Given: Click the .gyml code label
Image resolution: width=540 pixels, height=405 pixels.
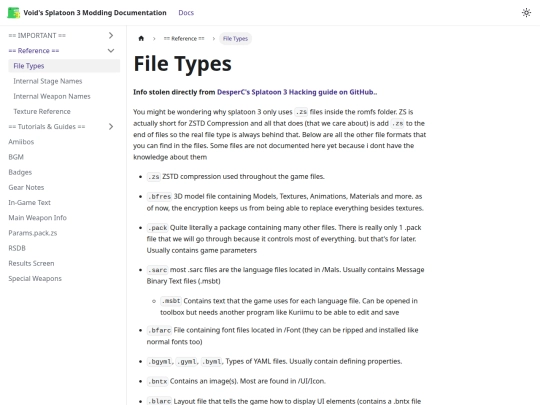Looking at the screenshot, I should 186,362.
